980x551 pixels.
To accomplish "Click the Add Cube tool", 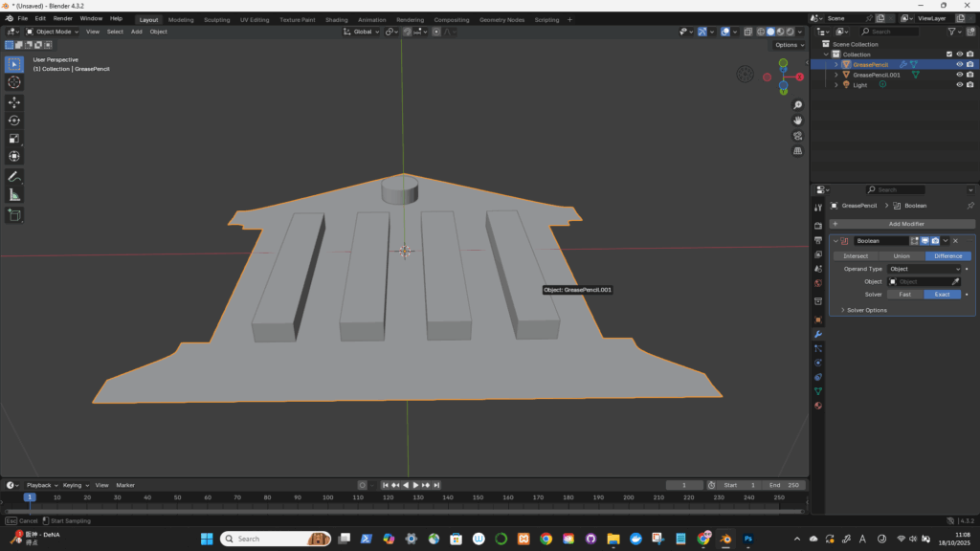I will coord(14,215).
